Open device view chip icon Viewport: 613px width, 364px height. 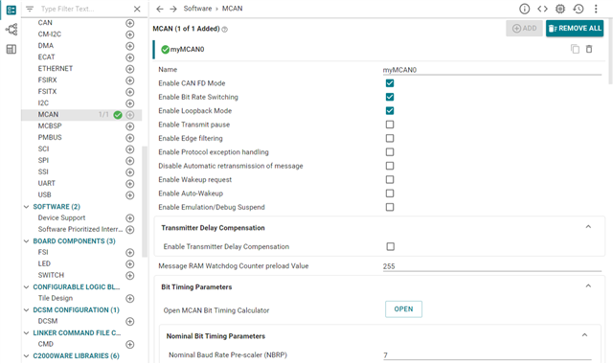[x=560, y=9]
